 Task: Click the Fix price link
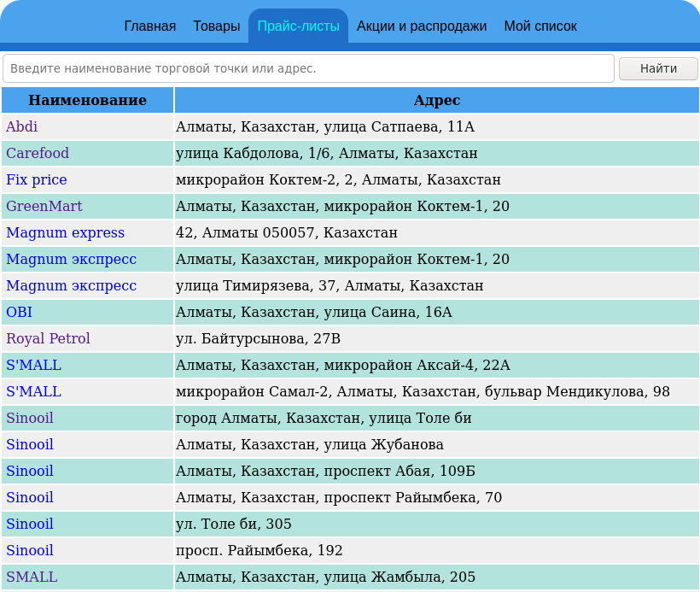pyautogui.click(x=37, y=180)
